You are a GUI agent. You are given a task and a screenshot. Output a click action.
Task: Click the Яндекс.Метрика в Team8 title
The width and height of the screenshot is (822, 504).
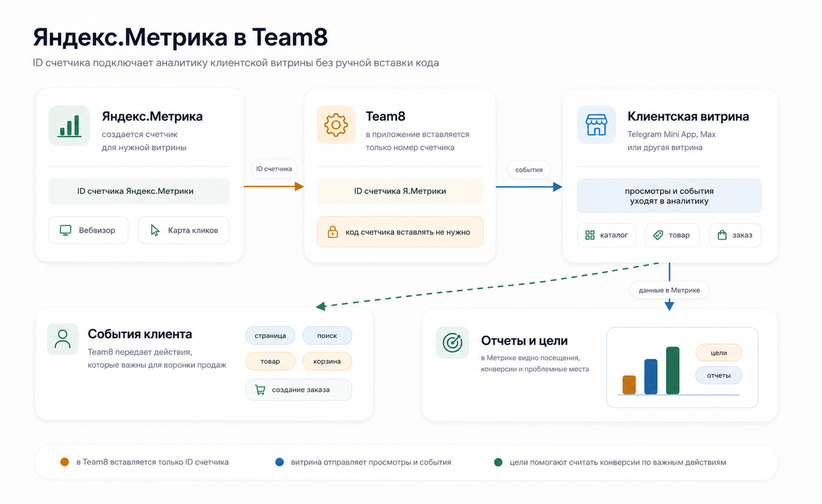[x=180, y=37]
